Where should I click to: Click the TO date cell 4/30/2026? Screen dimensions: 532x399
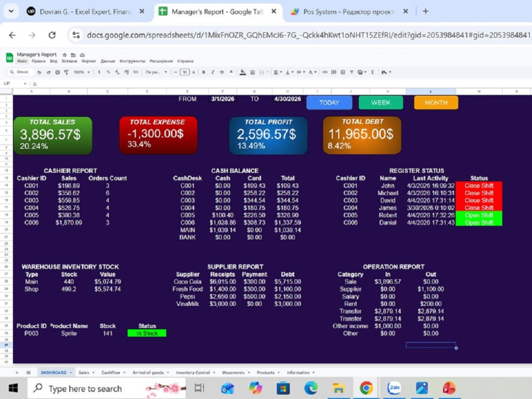coord(287,99)
